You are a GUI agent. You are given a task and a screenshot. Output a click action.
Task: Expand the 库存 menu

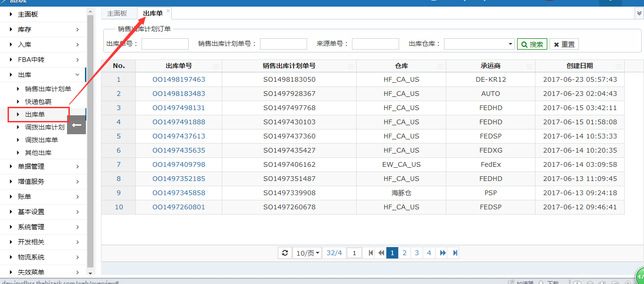tap(43, 29)
